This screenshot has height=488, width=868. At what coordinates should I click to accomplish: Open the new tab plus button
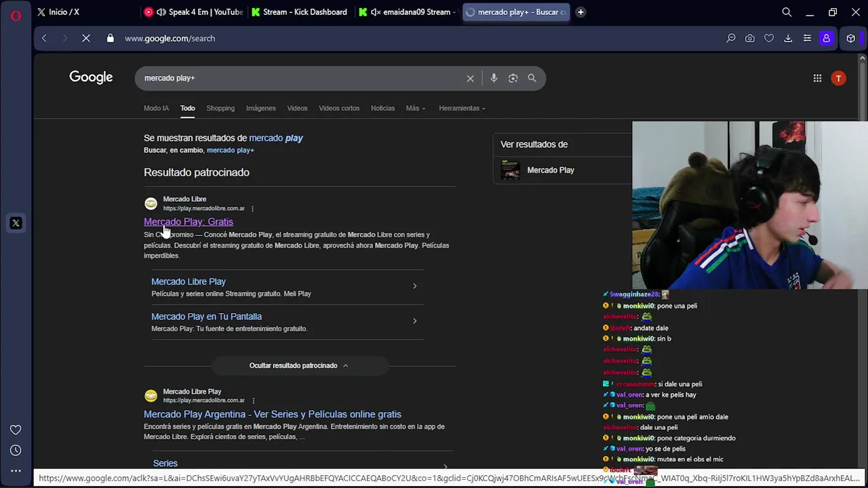(580, 12)
